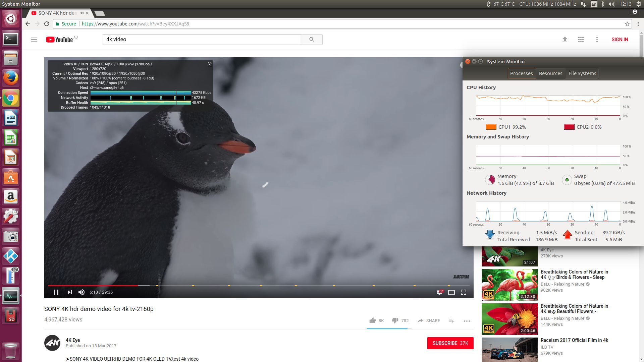
Task: Close the stats for nerds overlay
Action: pyautogui.click(x=209, y=64)
